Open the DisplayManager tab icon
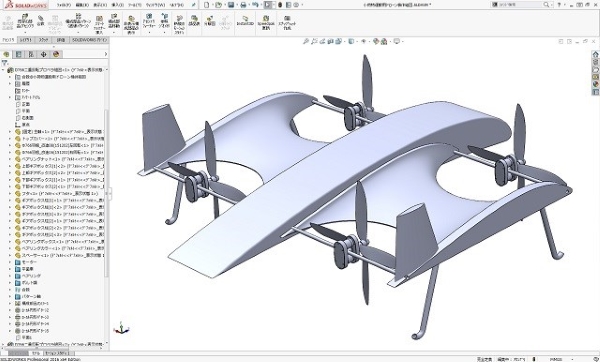 tap(56, 54)
